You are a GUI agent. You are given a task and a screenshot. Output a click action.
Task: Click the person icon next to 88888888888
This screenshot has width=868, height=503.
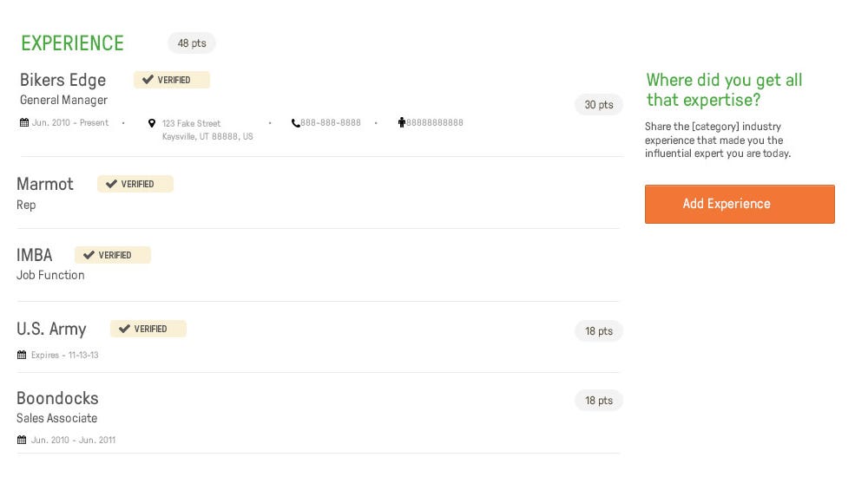pos(402,123)
